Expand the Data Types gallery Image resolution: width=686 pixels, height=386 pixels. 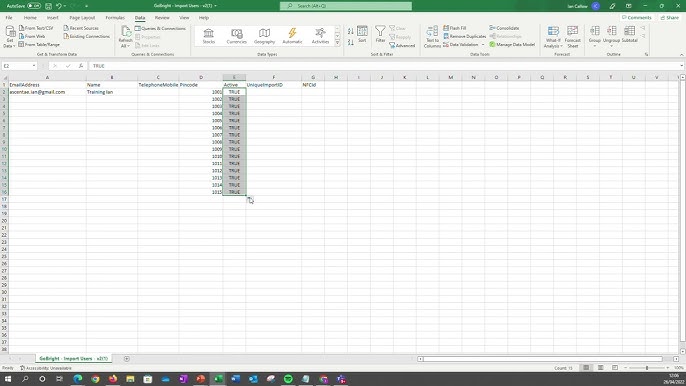337,43
